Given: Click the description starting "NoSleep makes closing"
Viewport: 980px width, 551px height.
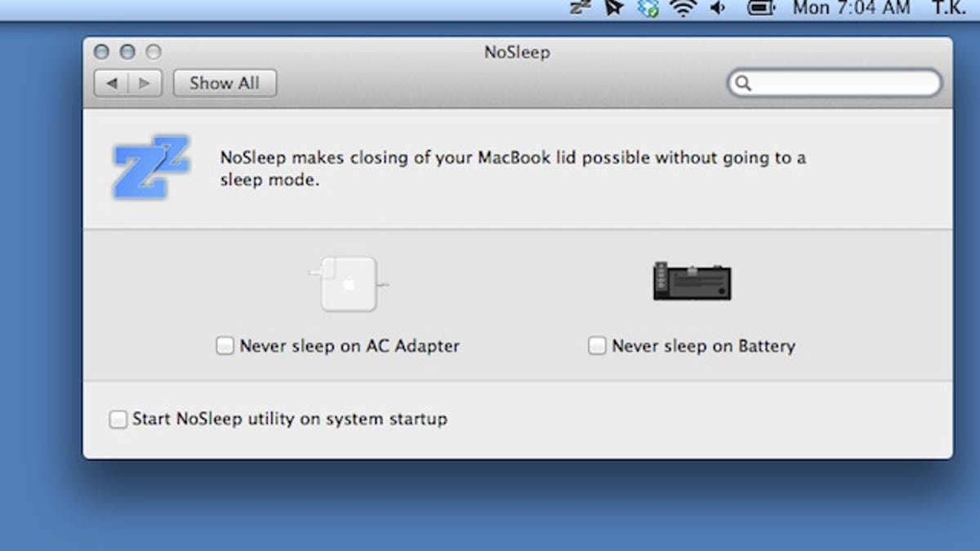Looking at the screenshot, I should click(513, 169).
